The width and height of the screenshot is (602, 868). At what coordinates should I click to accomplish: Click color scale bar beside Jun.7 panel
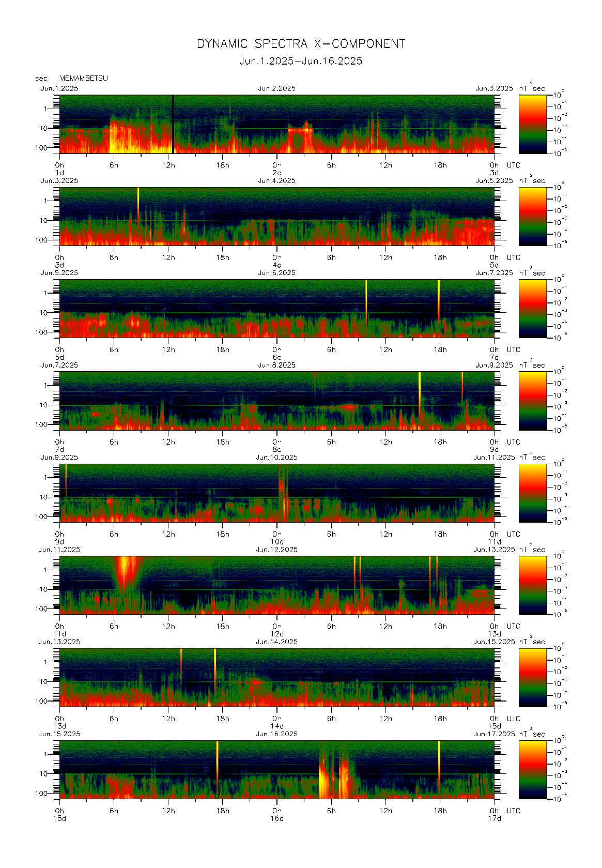coord(533,401)
